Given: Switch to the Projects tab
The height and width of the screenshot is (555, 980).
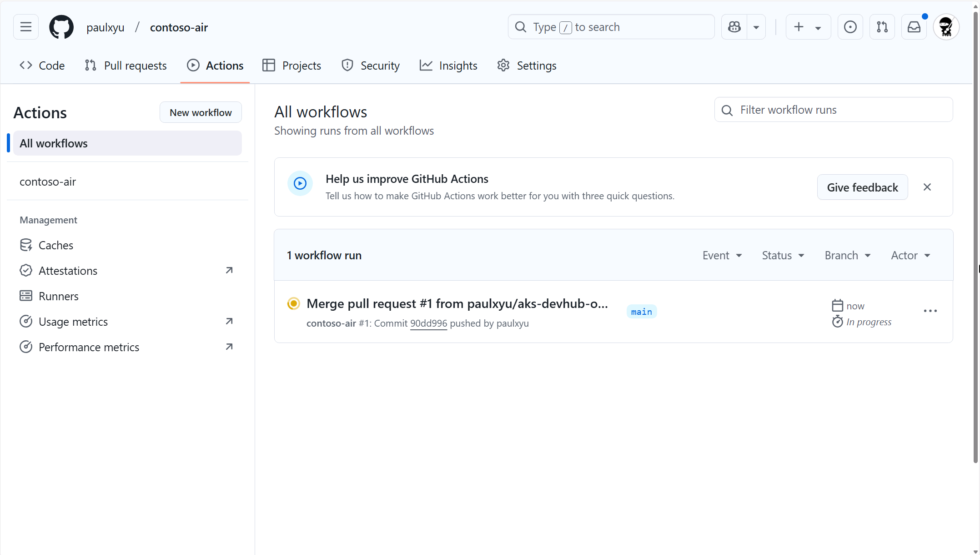Looking at the screenshot, I should tap(291, 66).
